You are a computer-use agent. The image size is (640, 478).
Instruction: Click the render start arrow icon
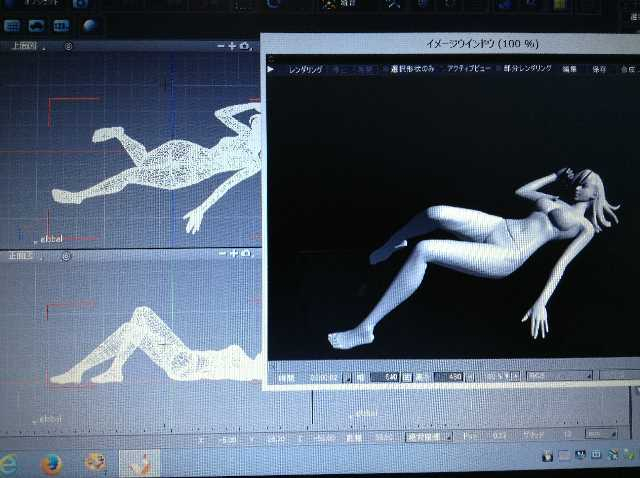271,69
